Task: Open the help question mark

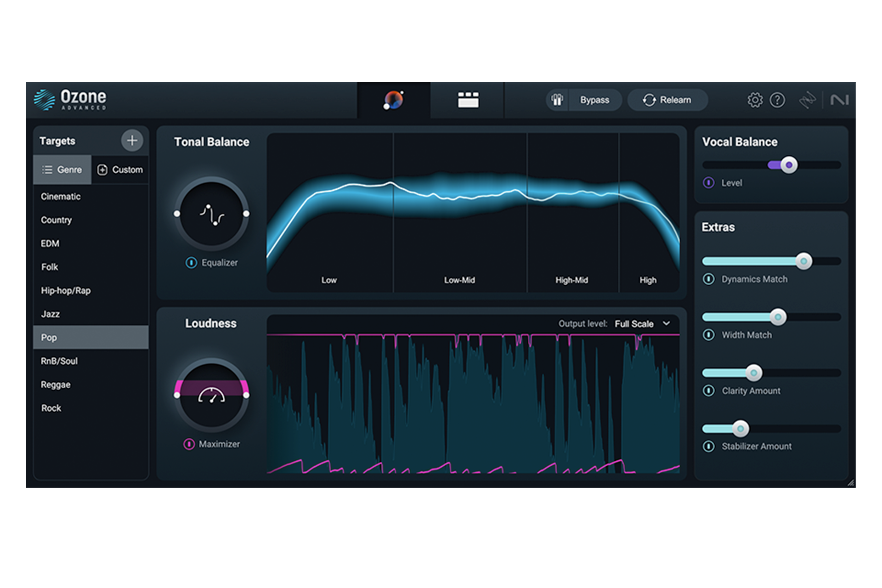Action: click(777, 100)
